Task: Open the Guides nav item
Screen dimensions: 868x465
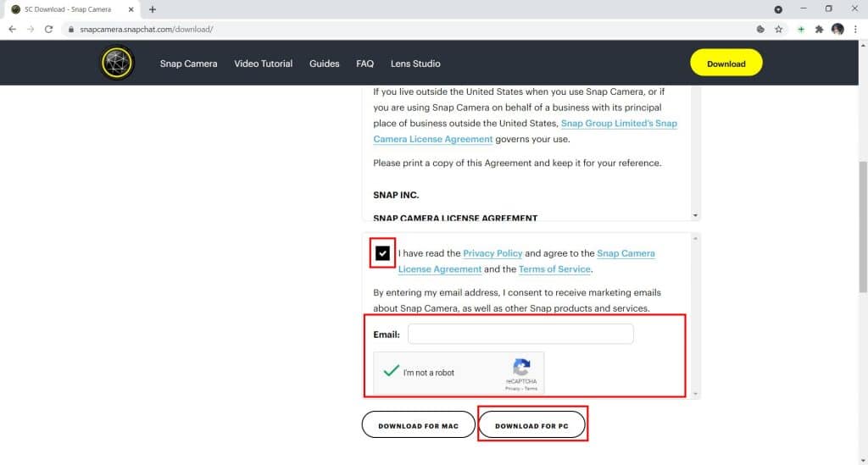Action: pos(325,64)
